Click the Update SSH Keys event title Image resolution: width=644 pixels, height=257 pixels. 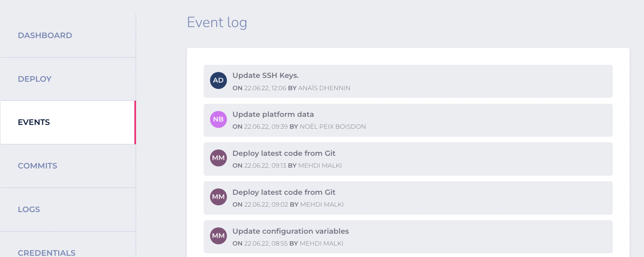click(x=265, y=75)
